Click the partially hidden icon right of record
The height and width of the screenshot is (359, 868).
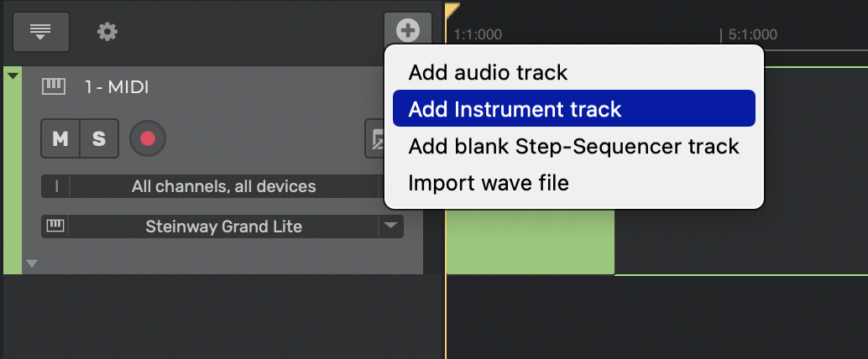376,138
